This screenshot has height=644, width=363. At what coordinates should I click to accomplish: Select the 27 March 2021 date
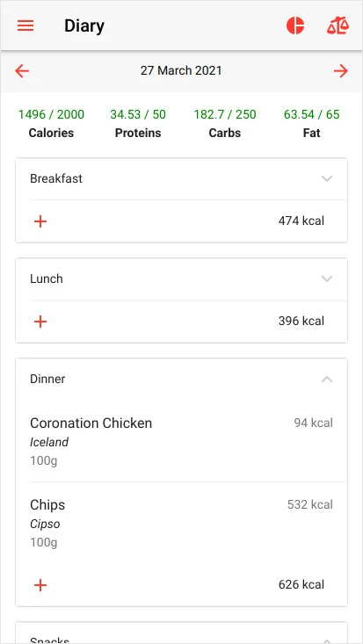click(181, 70)
